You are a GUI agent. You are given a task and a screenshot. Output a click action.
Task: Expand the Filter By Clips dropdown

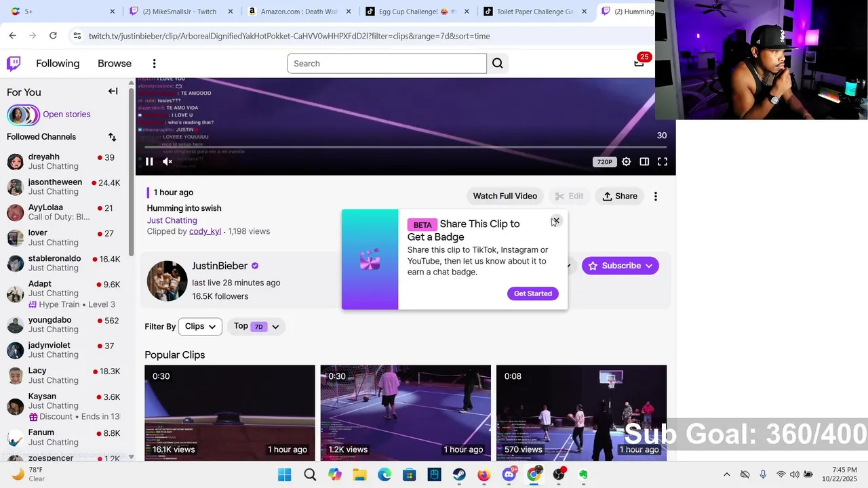[x=200, y=327]
